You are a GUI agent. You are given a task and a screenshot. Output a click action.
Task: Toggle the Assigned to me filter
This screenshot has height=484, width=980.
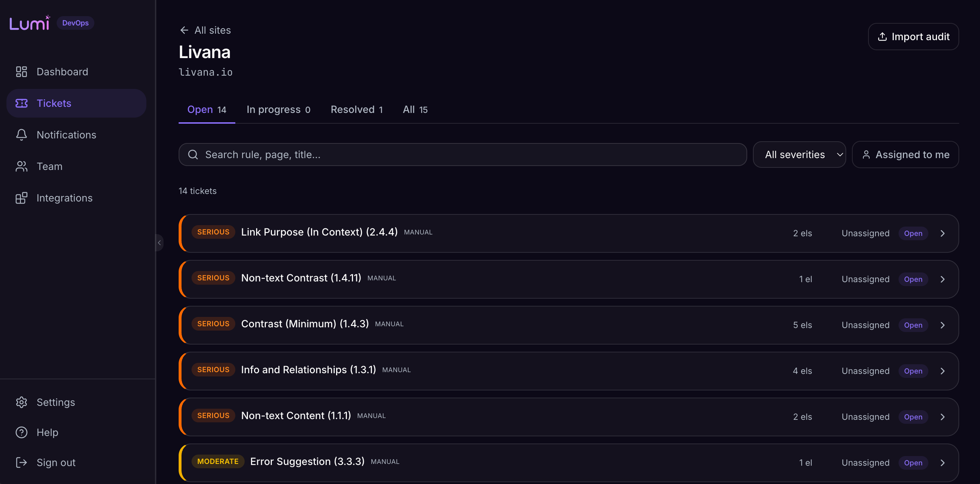[x=905, y=155]
